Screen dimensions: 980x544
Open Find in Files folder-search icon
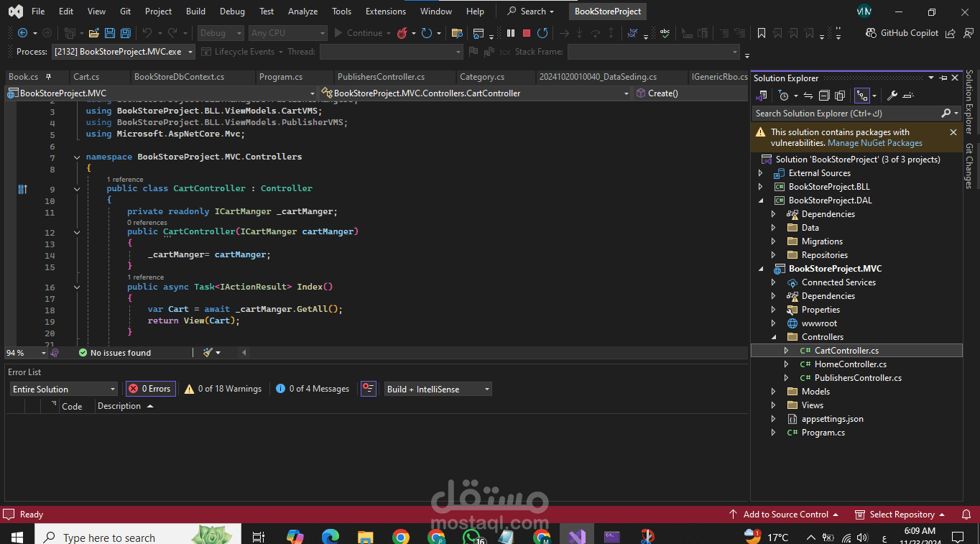[x=456, y=33]
